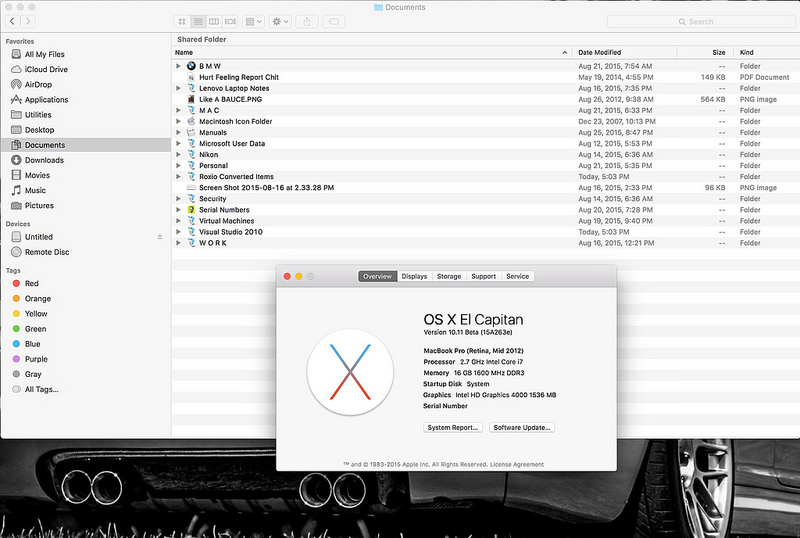This screenshot has width=800, height=538.
Task: Open Music in sidebar
Action: point(35,190)
